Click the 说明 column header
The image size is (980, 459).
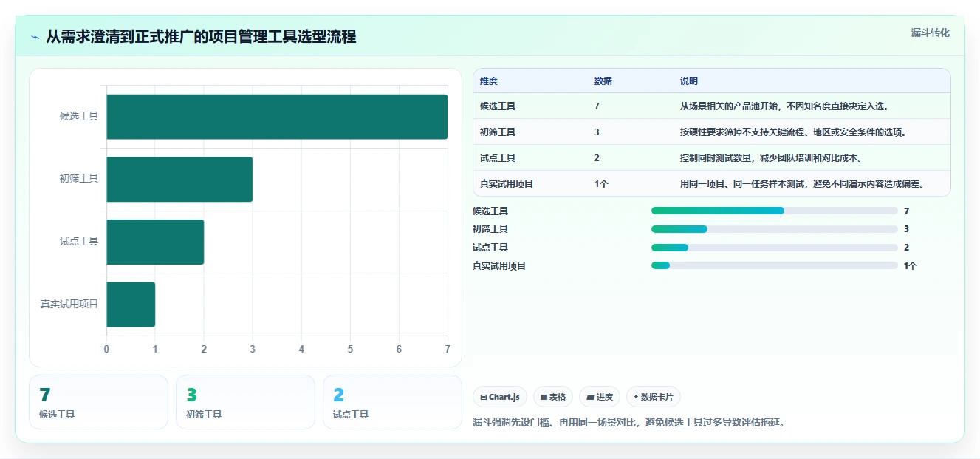[x=689, y=81]
